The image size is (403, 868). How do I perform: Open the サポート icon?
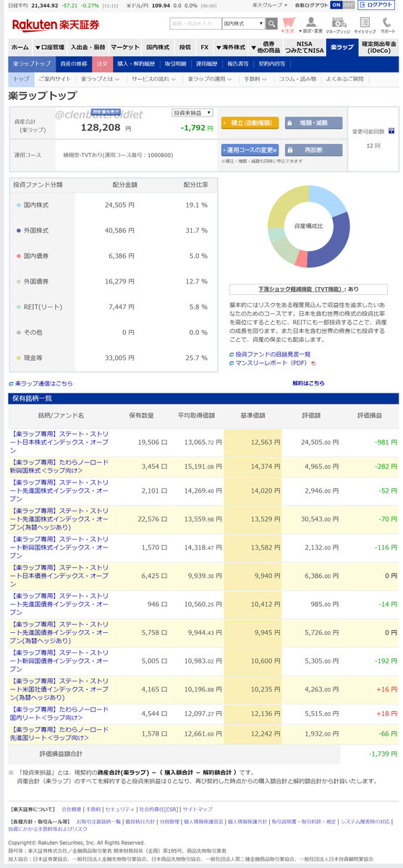pyautogui.click(x=388, y=25)
